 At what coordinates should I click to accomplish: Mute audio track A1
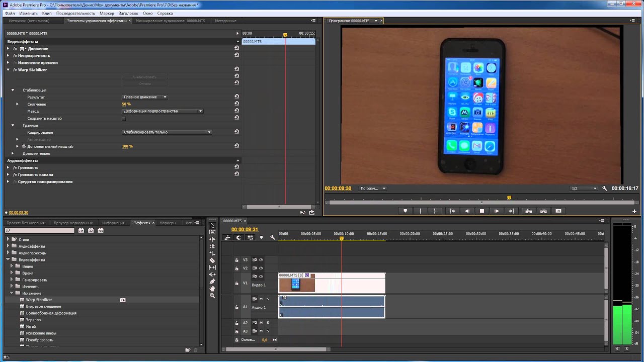point(261,299)
